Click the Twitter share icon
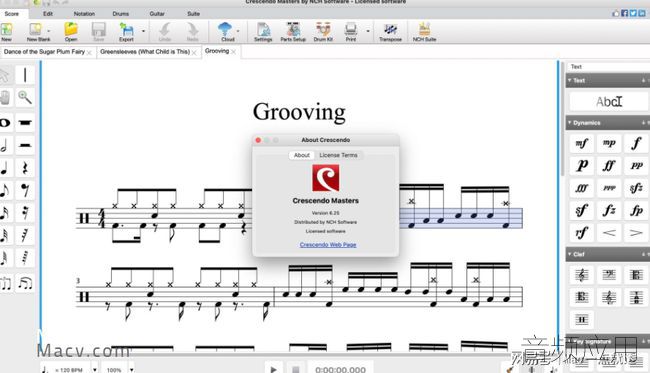 tap(633, 13)
